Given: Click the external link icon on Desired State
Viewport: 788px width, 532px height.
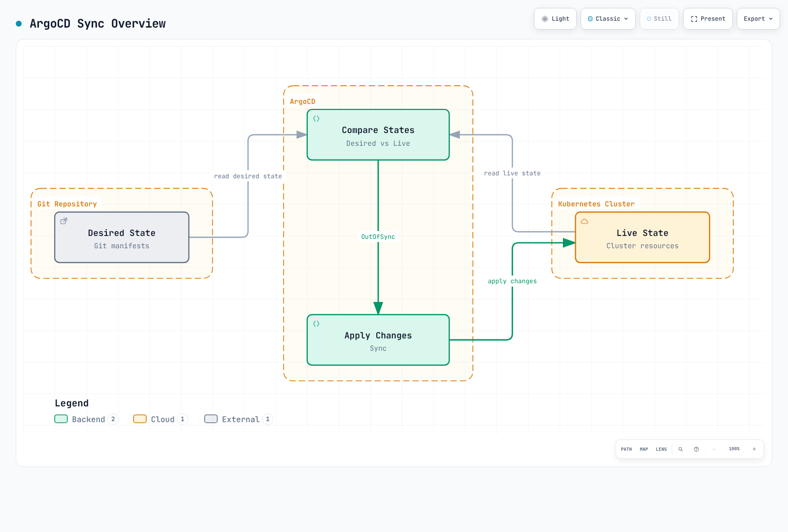Looking at the screenshot, I should 64,221.
